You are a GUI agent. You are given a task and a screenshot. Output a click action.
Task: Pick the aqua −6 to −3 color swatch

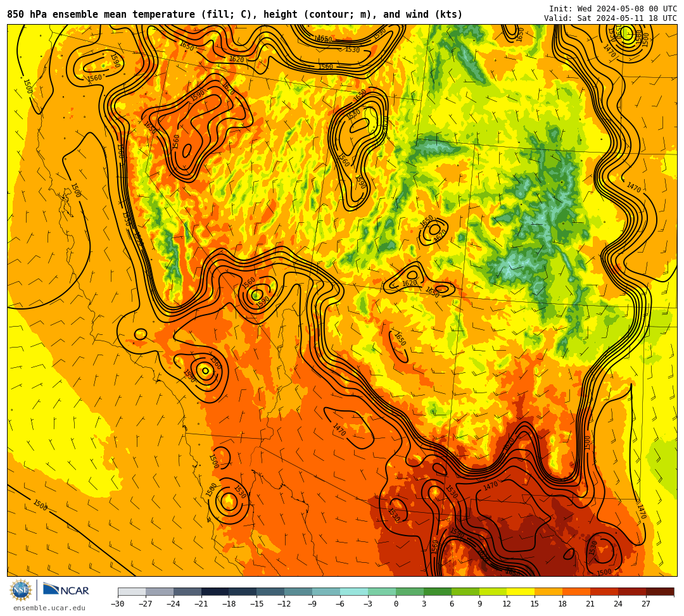[x=354, y=591]
